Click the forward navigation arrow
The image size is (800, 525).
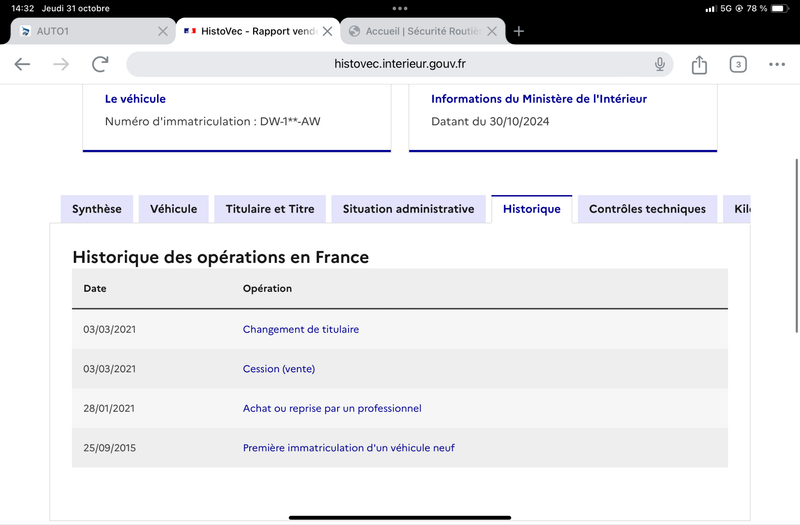tap(61, 64)
